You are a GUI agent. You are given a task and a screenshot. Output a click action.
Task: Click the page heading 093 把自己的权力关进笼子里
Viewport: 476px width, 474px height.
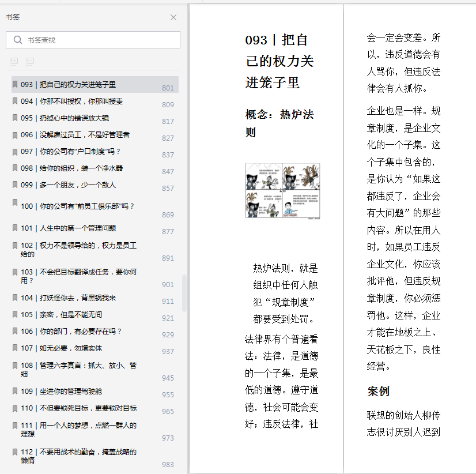[x=279, y=61]
